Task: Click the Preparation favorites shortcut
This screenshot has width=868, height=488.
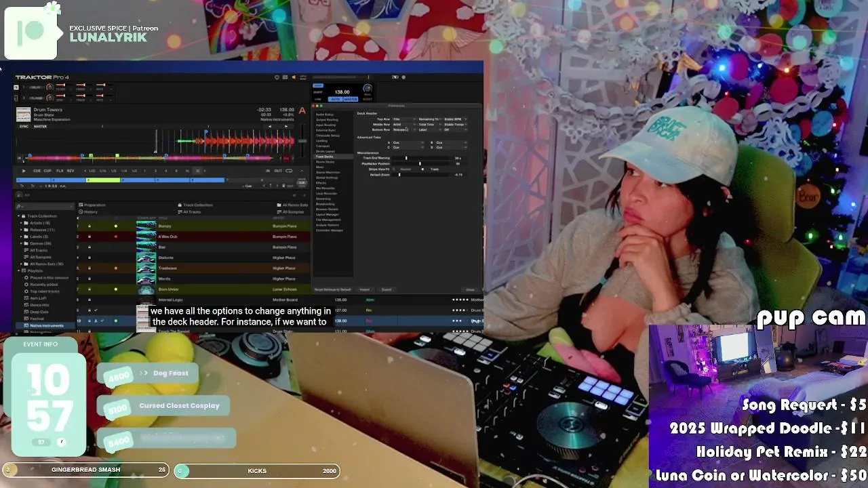Action: pos(92,205)
